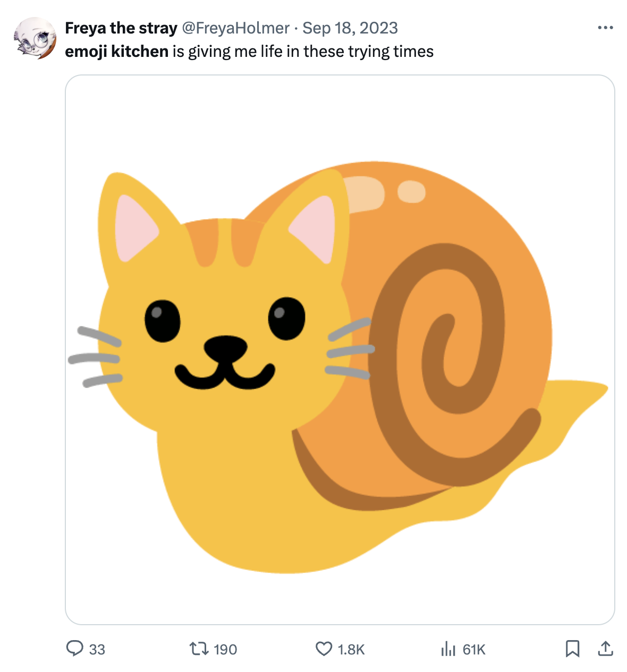Click the 1.8K likes count

[351, 649]
